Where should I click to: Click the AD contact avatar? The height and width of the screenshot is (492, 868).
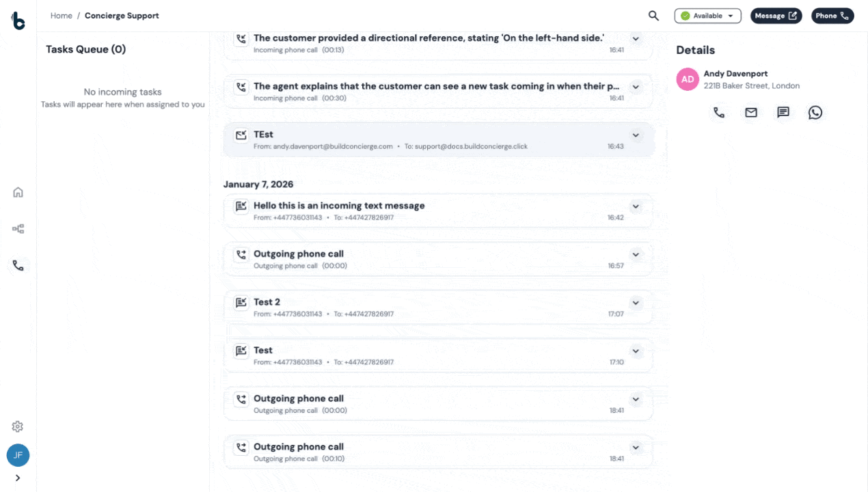point(688,79)
